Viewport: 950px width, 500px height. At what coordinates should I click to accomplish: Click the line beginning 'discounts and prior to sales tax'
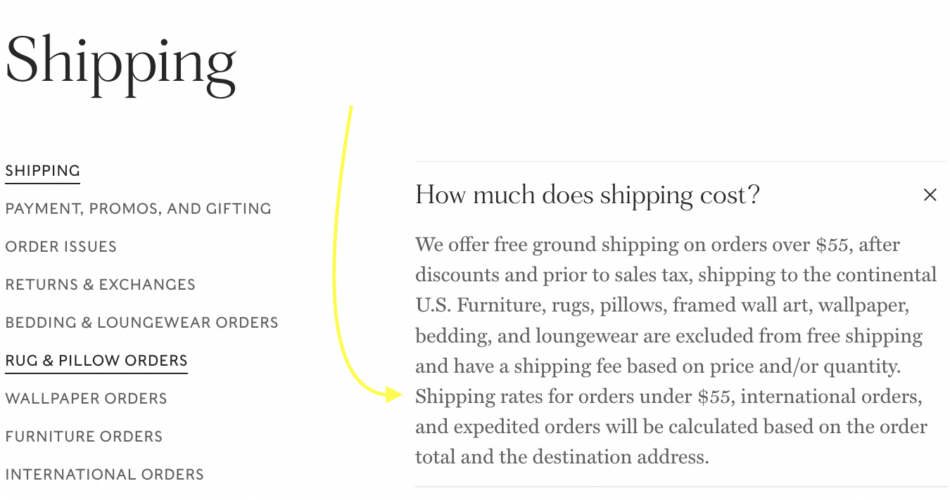click(x=676, y=275)
